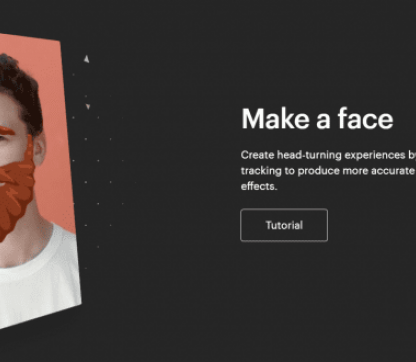Click the 'Make a face' heading
The height and width of the screenshot is (362, 416).
(317, 119)
